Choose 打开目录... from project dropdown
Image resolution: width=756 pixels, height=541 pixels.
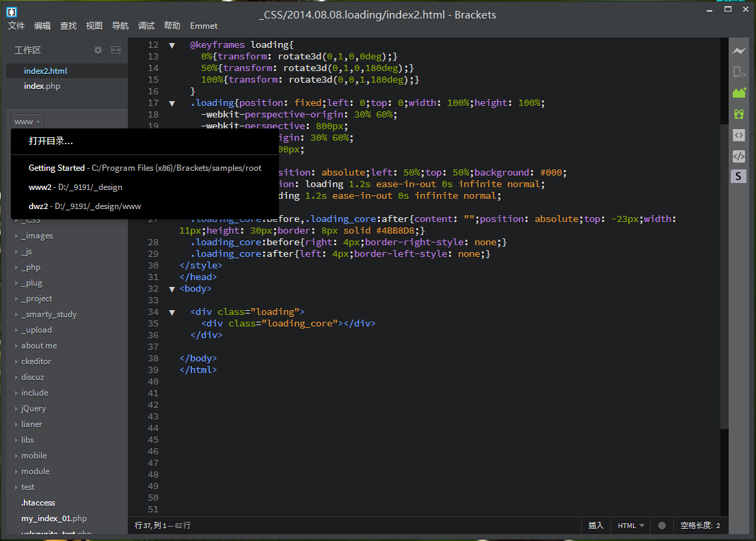tap(51, 141)
